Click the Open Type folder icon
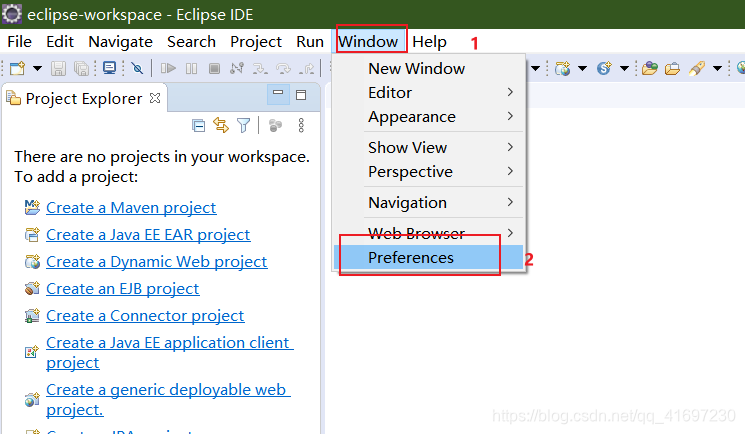745x434 pixels. [x=649, y=68]
